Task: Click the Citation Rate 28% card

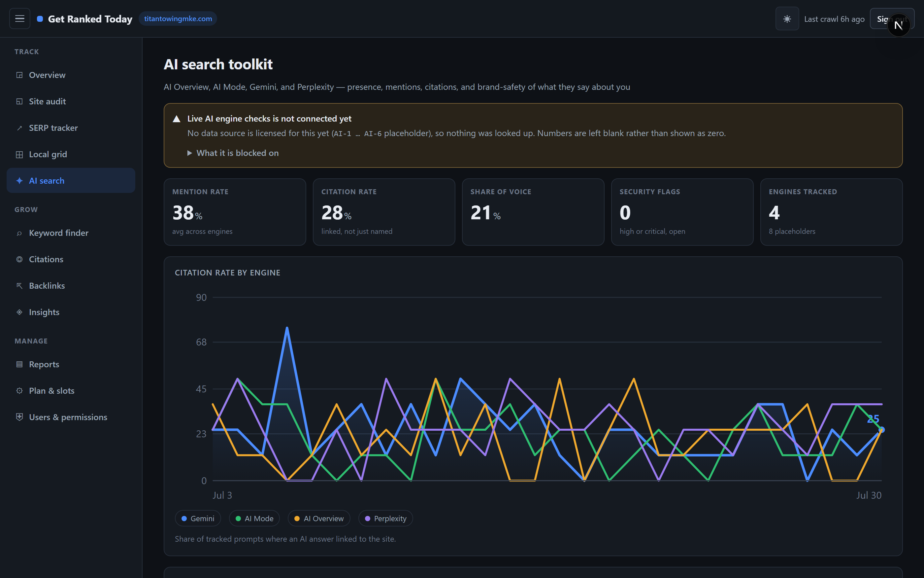Action: click(x=384, y=212)
